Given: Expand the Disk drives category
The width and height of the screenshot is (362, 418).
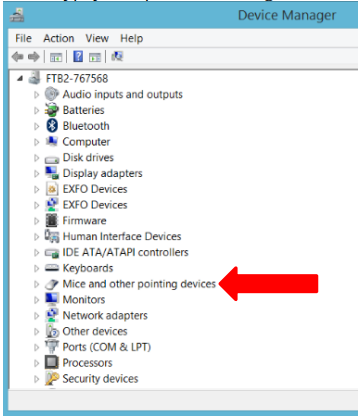Looking at the screenshot, I should click(x=36, y=158).
